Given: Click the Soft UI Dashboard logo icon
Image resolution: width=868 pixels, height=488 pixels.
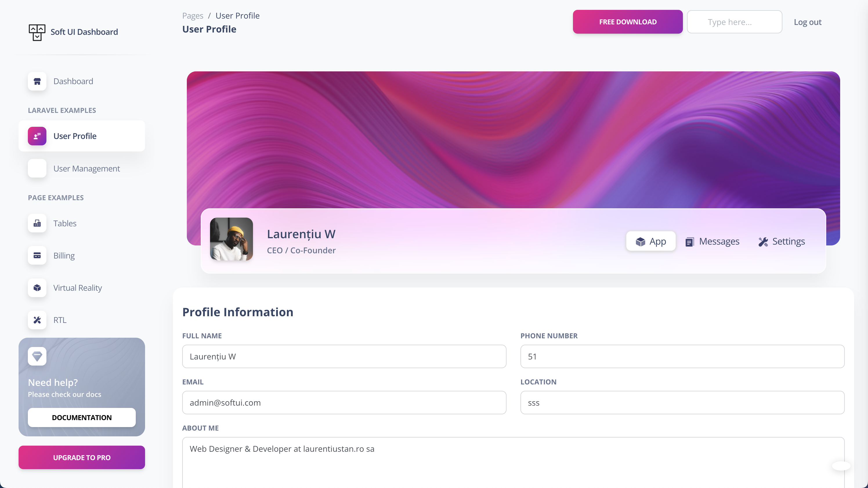Looking at the screenshot, I should coord(37,32).
